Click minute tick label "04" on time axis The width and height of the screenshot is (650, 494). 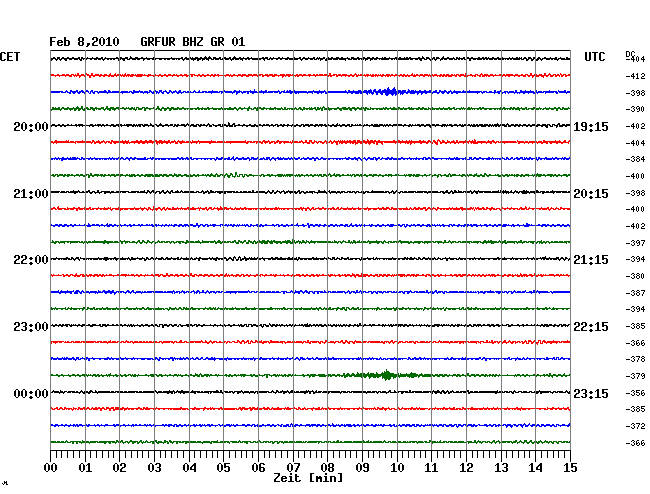tap(189, 468)
